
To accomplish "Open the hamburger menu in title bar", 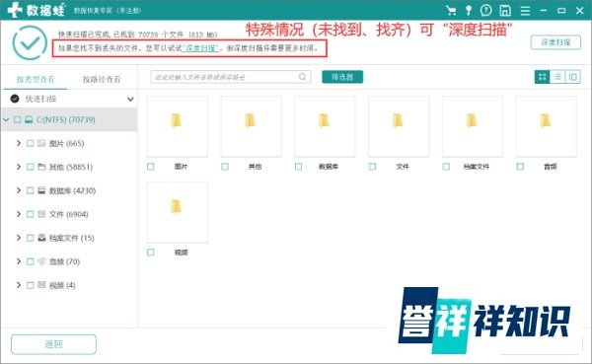I will pos(525,10).
